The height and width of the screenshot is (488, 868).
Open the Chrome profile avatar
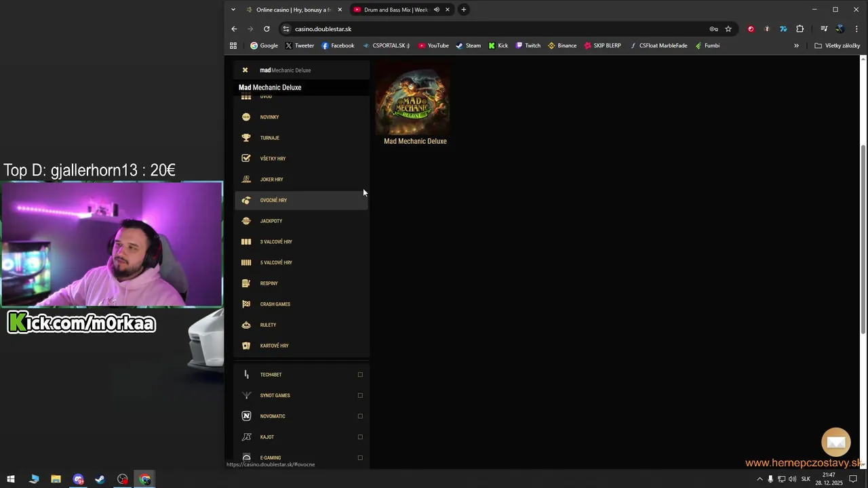pos(840,29)
